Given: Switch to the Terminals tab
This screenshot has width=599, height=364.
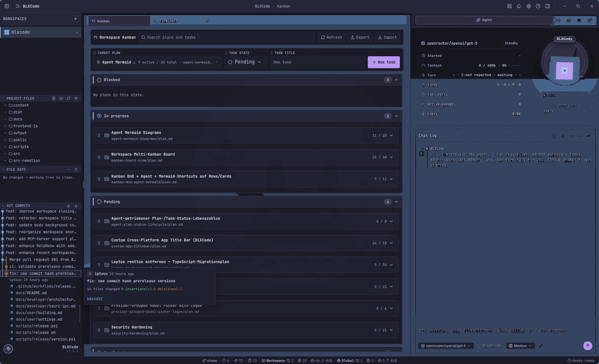Looking at the screenshot, I should (169, 21).
